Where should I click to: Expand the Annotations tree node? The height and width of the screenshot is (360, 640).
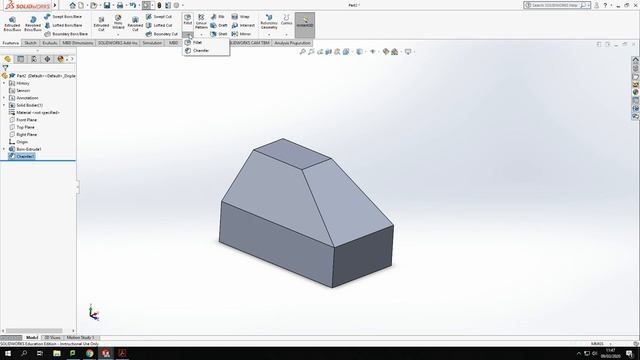[x=4, y=98]
